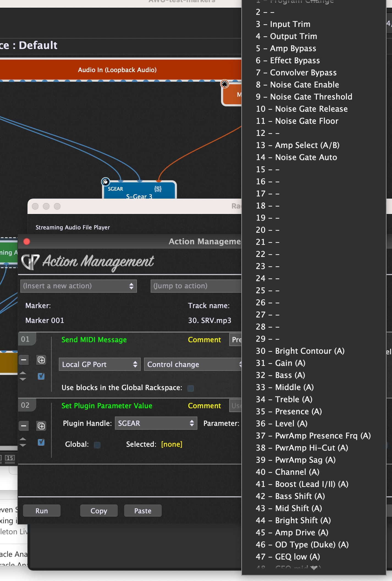Image resolution: width=392 pixels, height=581 pixels.
Task: Enable action 01 checkbox
Action: tap(41, 376)
